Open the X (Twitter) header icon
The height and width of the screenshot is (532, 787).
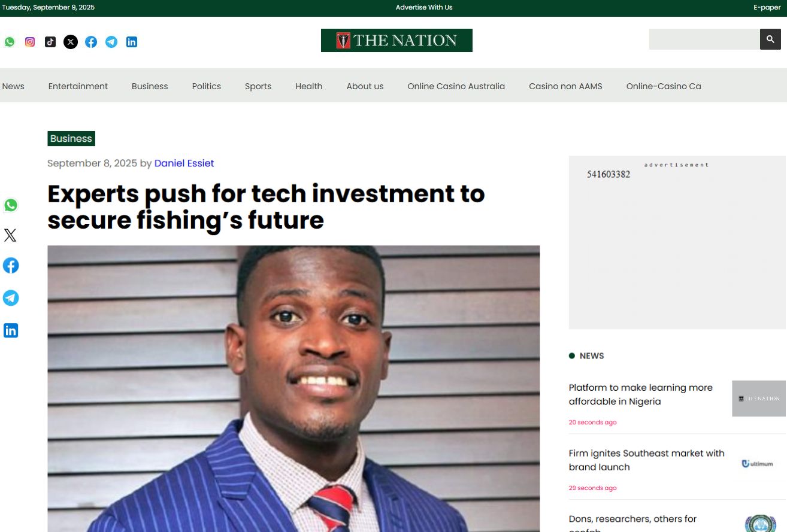click(71, 42)
